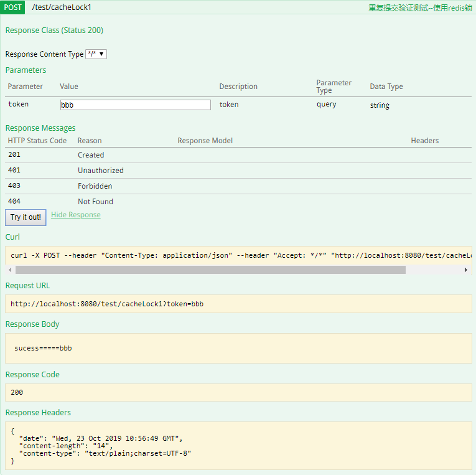Click the curl command scrollbar right arrow
The height and width of the screenshot is (475, 476).
[x=466, y=270]
